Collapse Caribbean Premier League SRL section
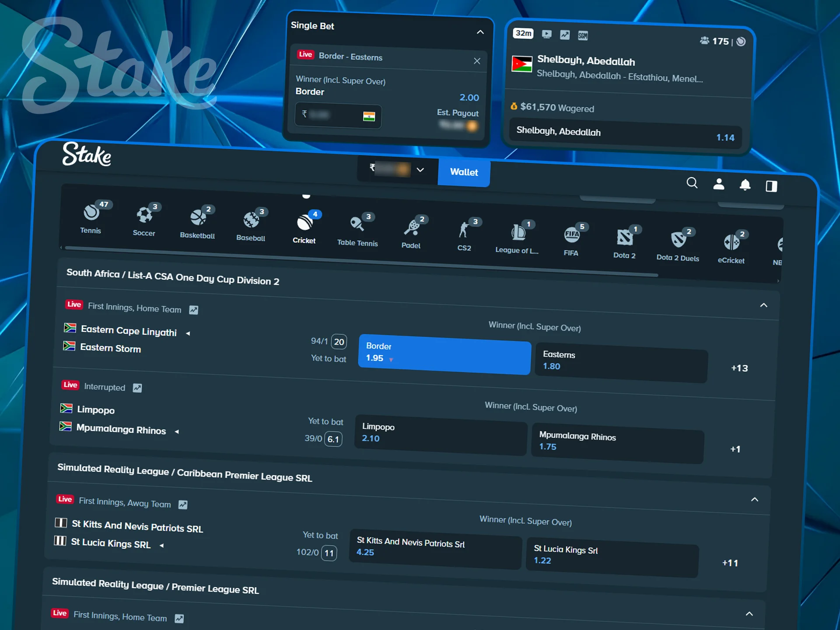The height and width of the screenshot is (630, 840). coord(755,499)
